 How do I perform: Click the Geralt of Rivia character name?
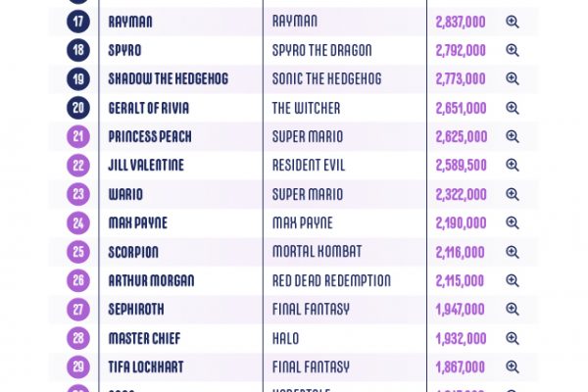tap(149, 108)
